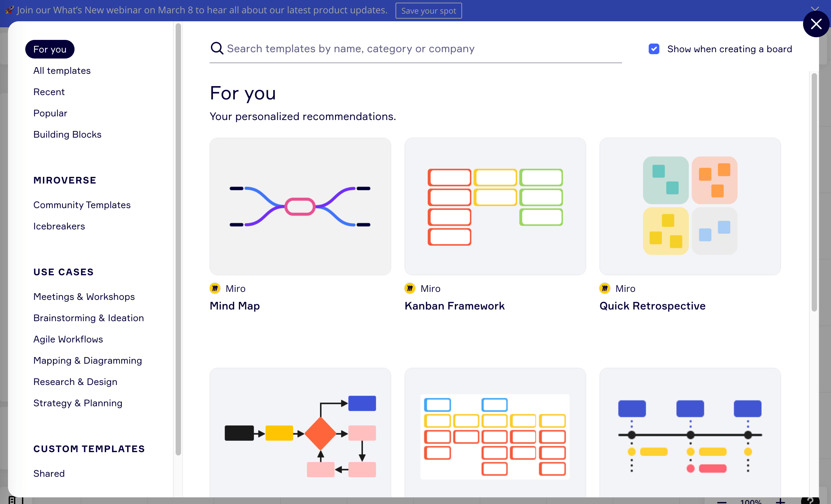Open the Kanban Framework template thumbnail

[495, 206]
